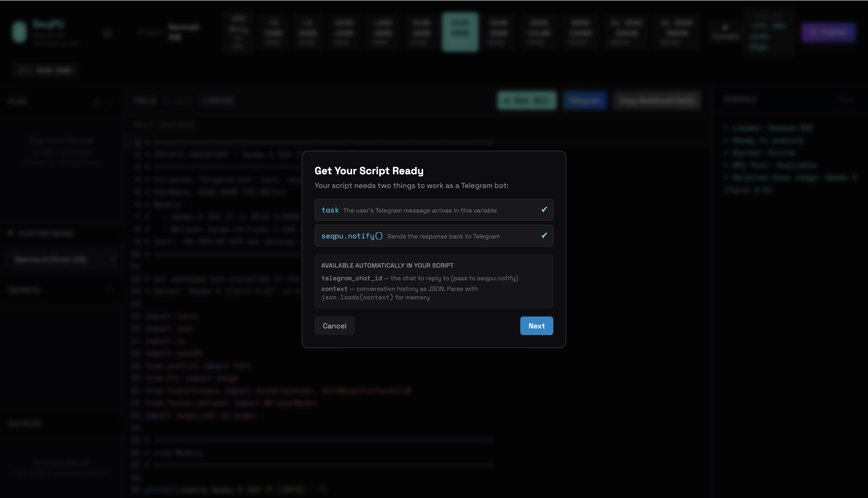Click the 'telegram_chat_id' variable text

(351, 278)
